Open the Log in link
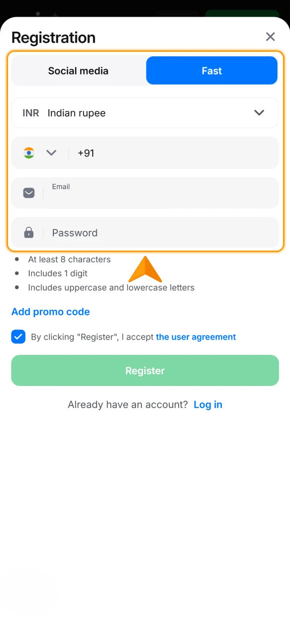 [208, 405]
